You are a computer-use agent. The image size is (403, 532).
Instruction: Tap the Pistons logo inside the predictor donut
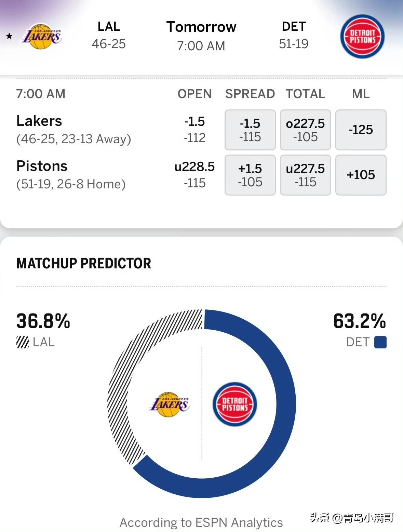(x=235, y=404)
